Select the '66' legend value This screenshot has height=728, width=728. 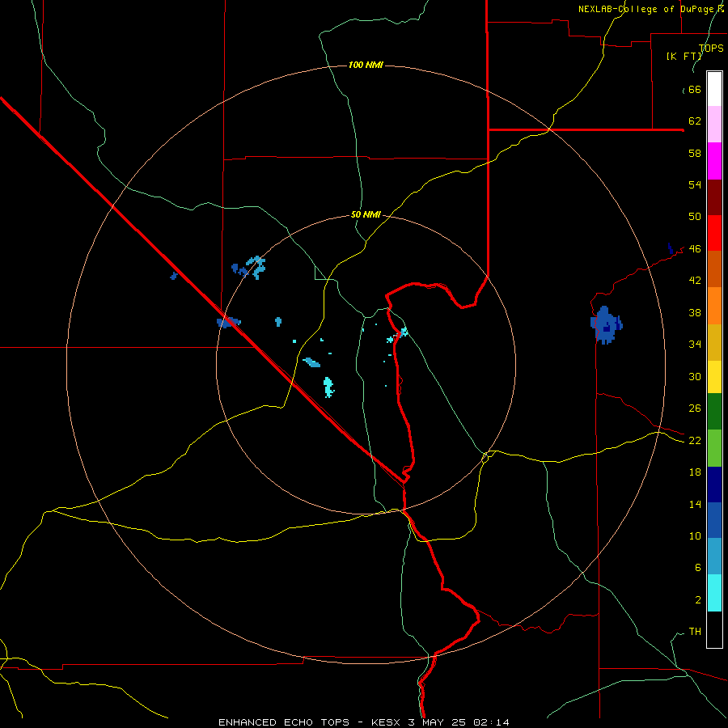[695, 90]
